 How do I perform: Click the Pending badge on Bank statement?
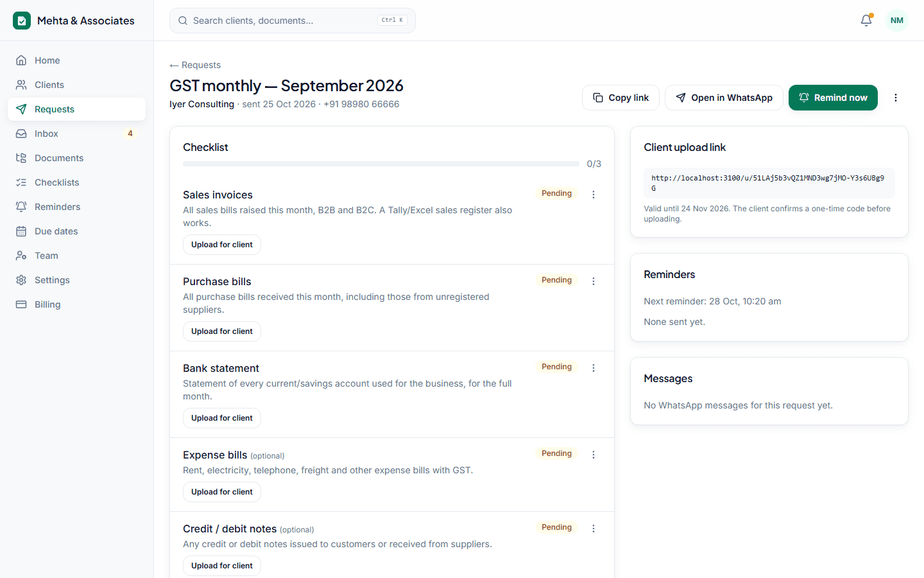pos(556,367)
